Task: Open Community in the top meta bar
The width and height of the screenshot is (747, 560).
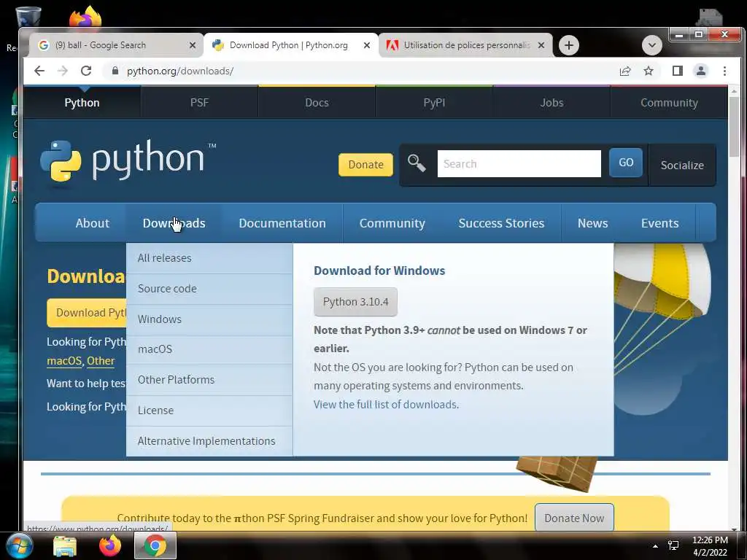Action: [669, 102]
